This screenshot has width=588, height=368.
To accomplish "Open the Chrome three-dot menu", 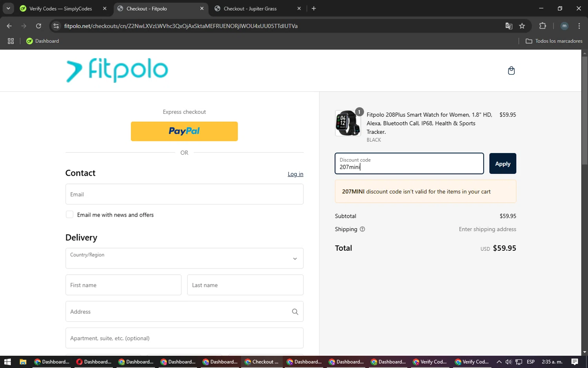I will coord(579,26).
